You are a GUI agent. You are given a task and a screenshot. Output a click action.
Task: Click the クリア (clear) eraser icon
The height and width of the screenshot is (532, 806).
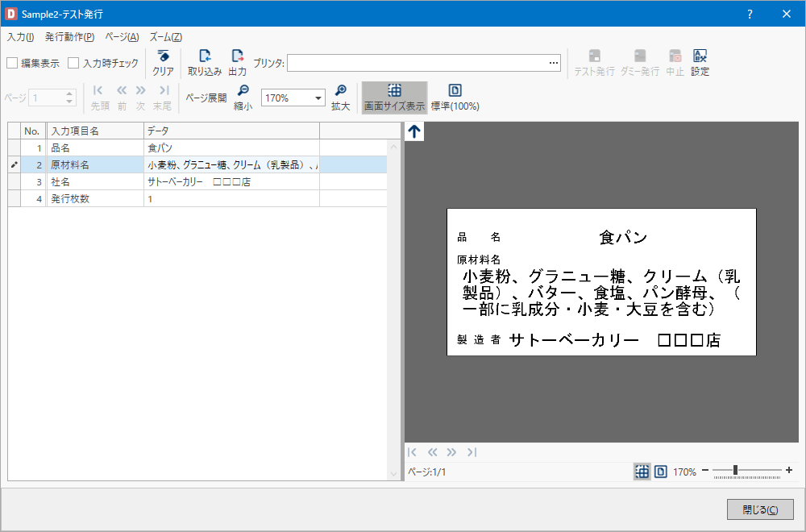[x=163, y=56]
